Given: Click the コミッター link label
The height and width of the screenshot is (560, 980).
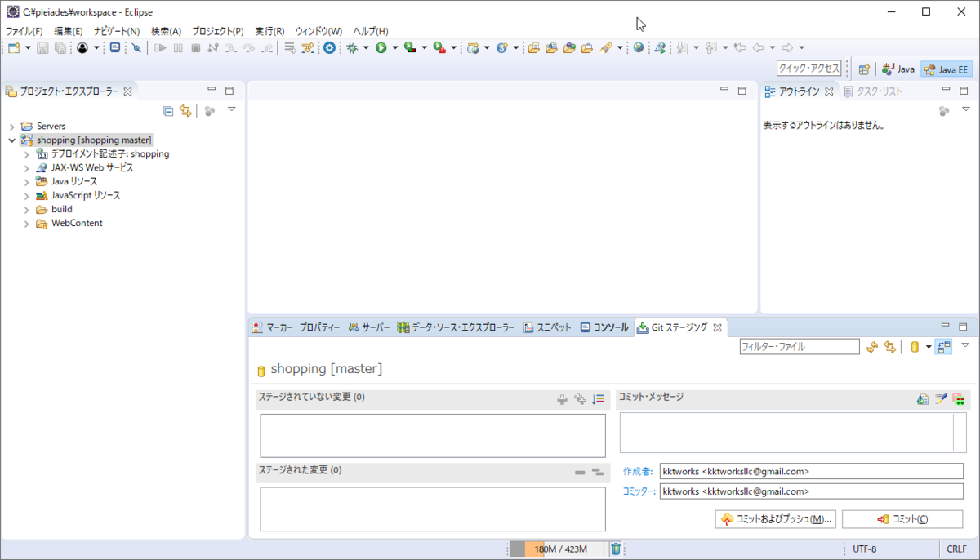Looking at the screenshot, I should click(639, 491).
